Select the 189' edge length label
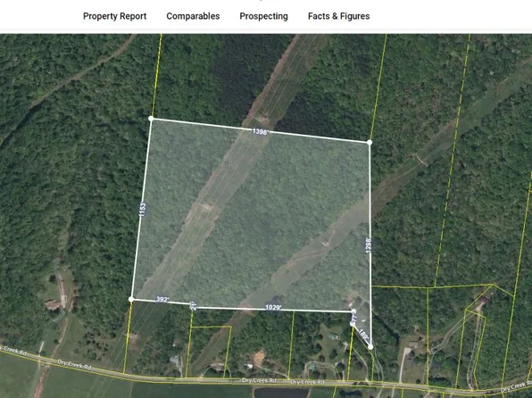The width and height of the screenshot is (532, 398). pos(363,335)
